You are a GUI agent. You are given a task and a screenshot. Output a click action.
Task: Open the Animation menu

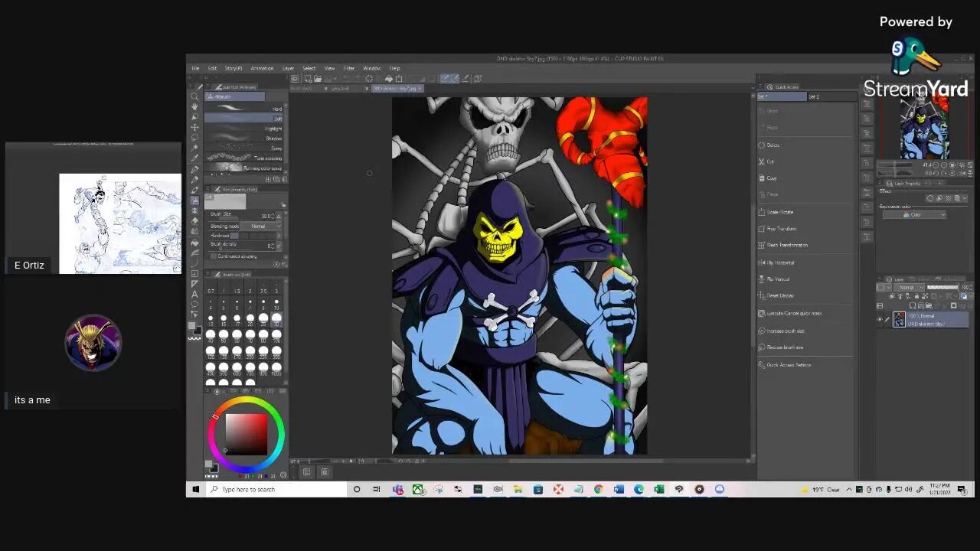tap(262, 68)
